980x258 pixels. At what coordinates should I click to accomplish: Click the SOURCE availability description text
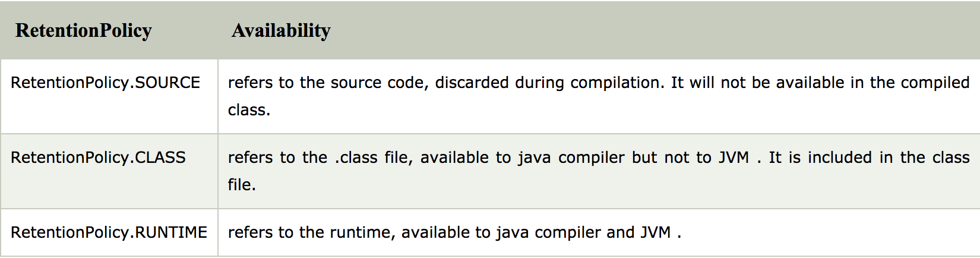[599, 96]
